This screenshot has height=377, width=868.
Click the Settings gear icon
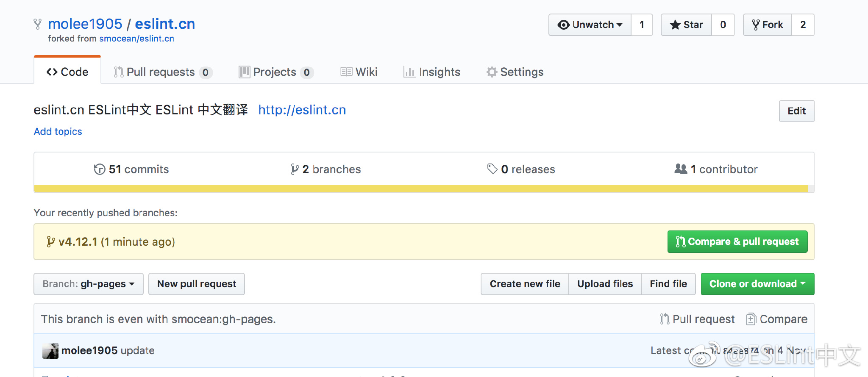(x=492, y=72)
